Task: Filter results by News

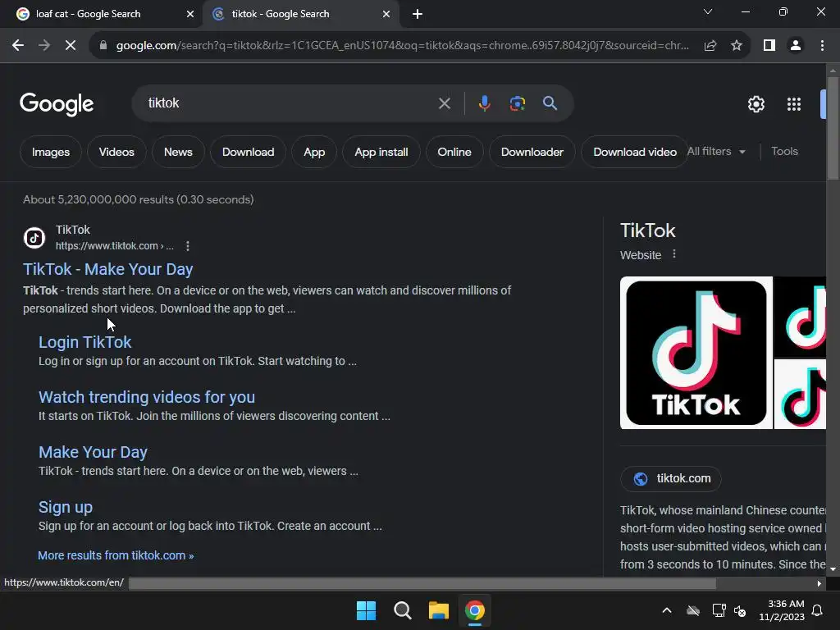Action: pyautogui.click(x=178, y=152)
